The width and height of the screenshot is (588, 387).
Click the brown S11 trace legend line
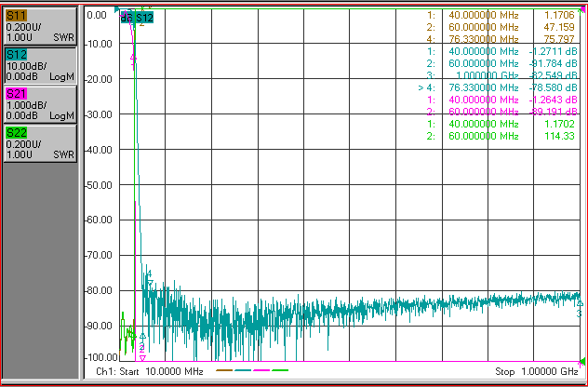(224, 370)
